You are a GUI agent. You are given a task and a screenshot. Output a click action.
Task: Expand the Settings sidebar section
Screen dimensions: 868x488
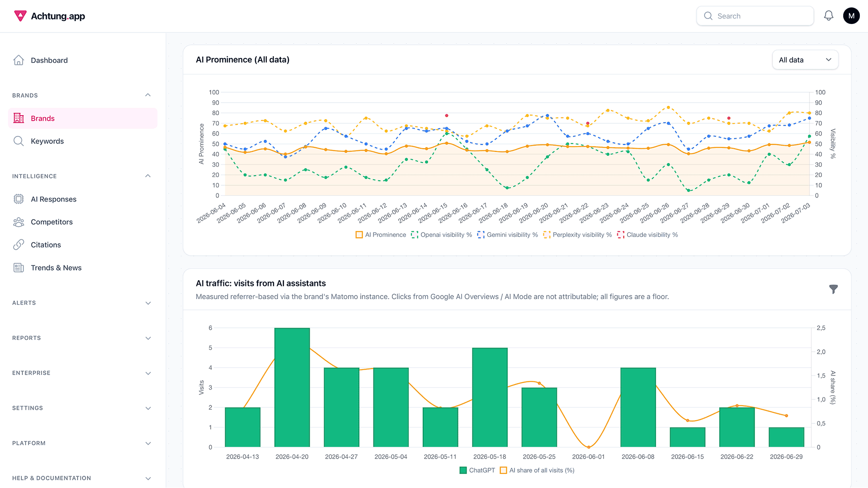click(x=148, y=408)
